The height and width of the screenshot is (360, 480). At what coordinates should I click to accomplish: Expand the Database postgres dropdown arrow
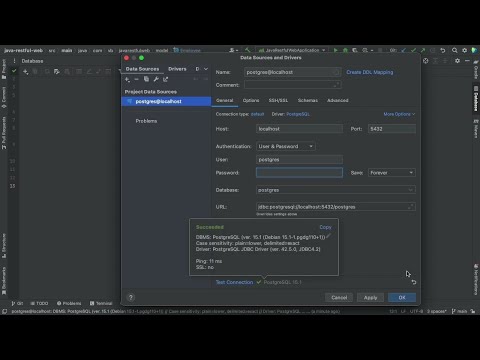410,190
